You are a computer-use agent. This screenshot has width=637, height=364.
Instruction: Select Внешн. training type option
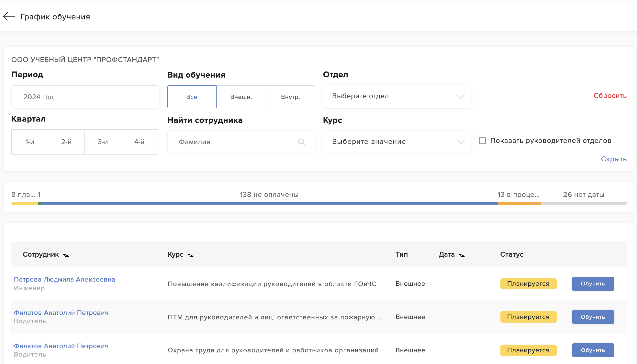(x=241, y=97)
